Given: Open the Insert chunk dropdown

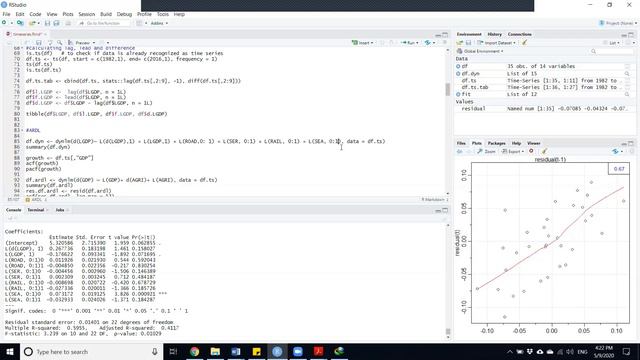Looking at the screenshot, I should pyautogui.click(x=362, y=42).
